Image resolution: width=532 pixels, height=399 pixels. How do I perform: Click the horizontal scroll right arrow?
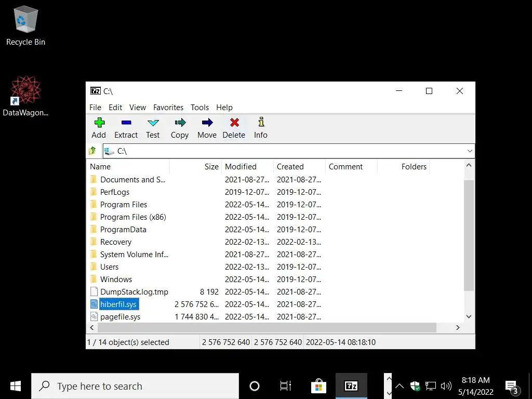(458, 327)
